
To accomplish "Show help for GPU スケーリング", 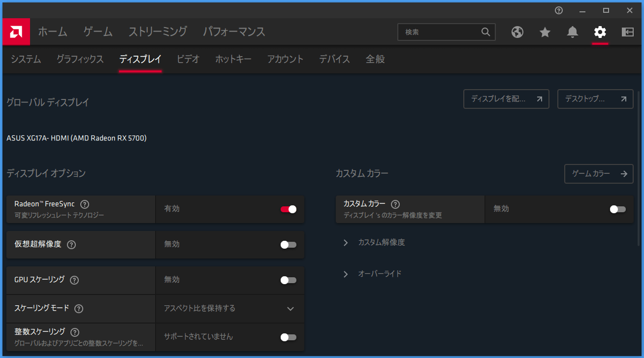I will click(x=74, y=280).
